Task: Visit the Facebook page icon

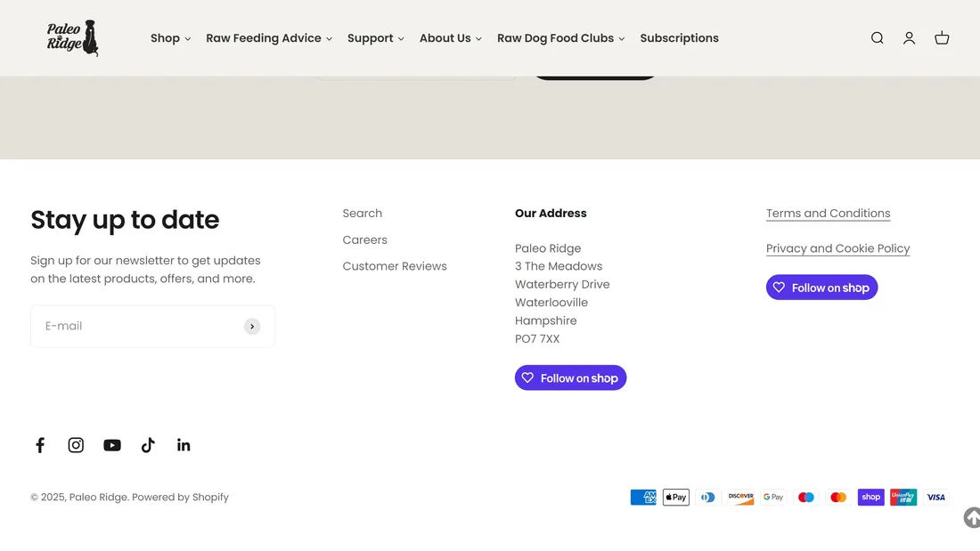Action: 40,445
